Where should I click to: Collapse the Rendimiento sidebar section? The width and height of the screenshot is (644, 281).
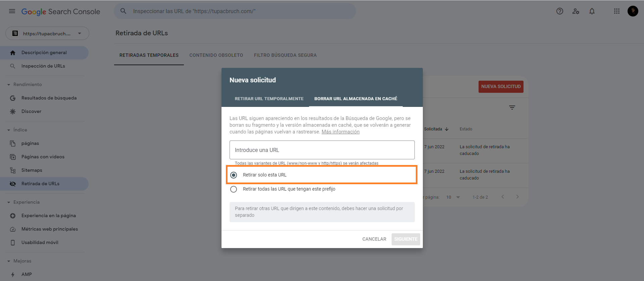pos(8,84)
